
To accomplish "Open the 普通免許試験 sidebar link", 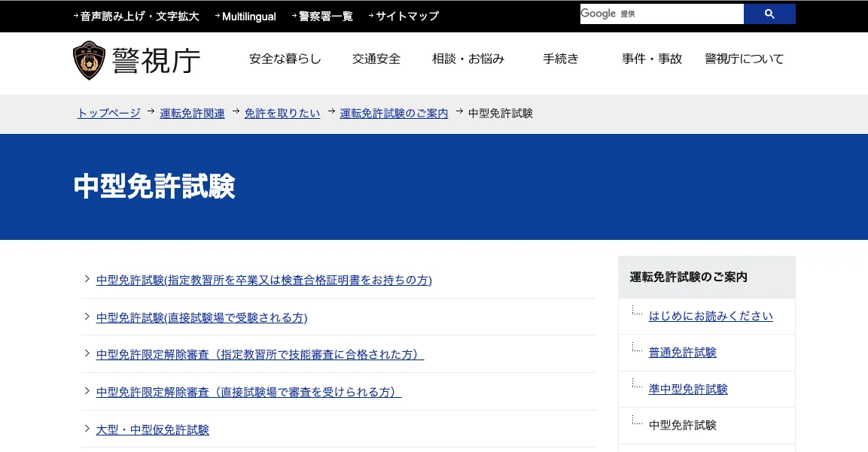I will pos(682,352).
